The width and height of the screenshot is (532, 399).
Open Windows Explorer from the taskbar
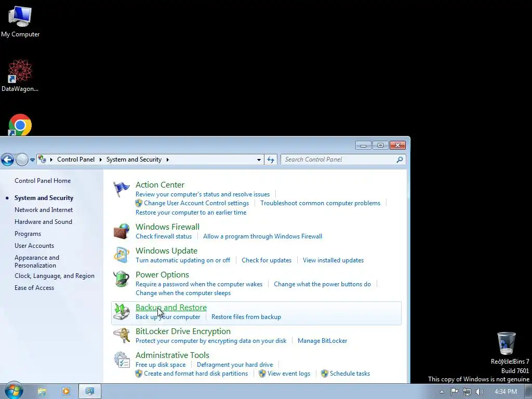click(42, 392)
